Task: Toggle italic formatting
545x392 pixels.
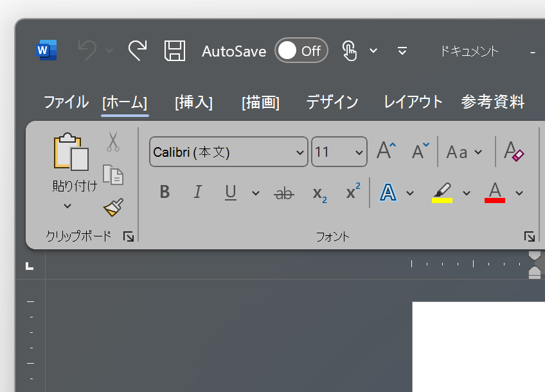Action: [x=197, y=192]
